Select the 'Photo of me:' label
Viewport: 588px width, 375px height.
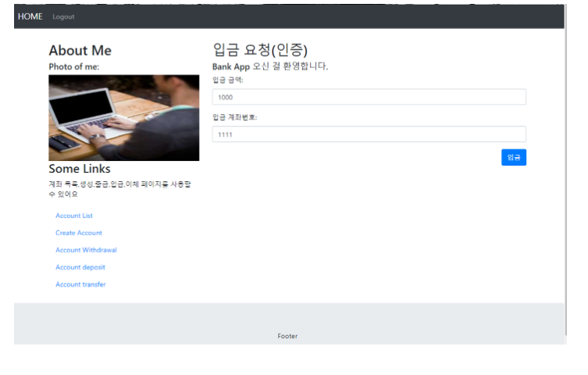click(x=74, y=66)
